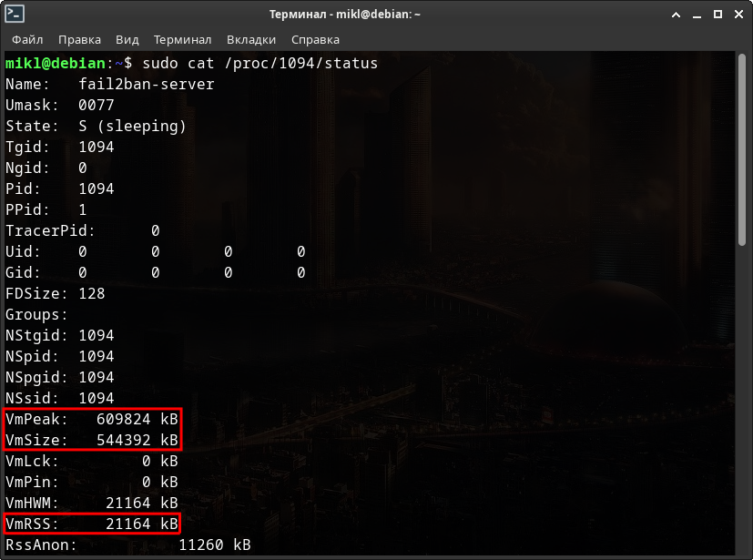753x560 pixels.
Task: Minimize the terminal window
Action: coord(696,15)
